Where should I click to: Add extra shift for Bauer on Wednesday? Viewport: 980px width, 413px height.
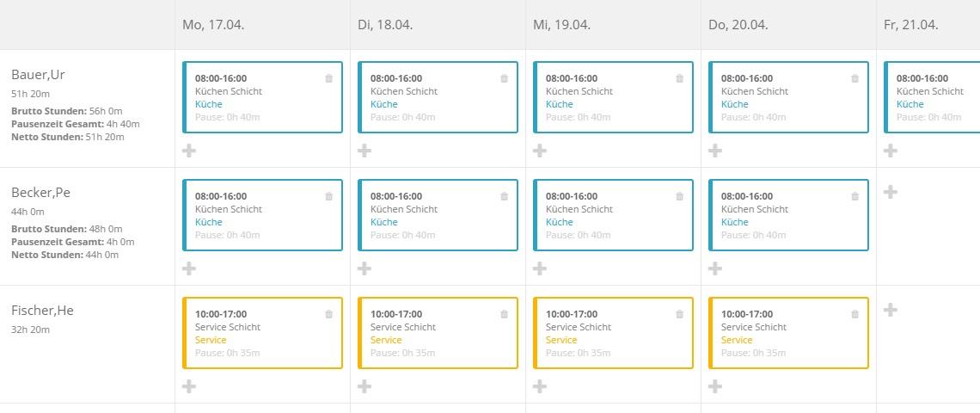[x=540, y=151]
